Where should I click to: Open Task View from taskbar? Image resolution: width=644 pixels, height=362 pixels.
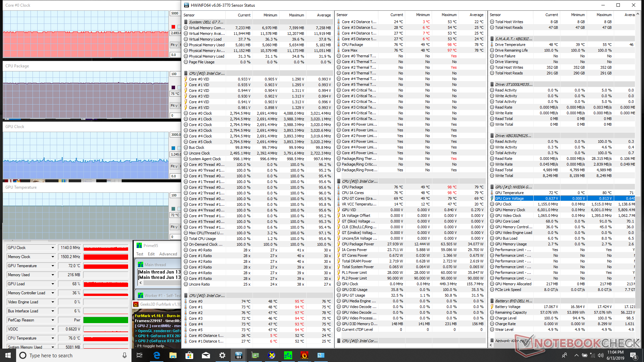[140, 355]
